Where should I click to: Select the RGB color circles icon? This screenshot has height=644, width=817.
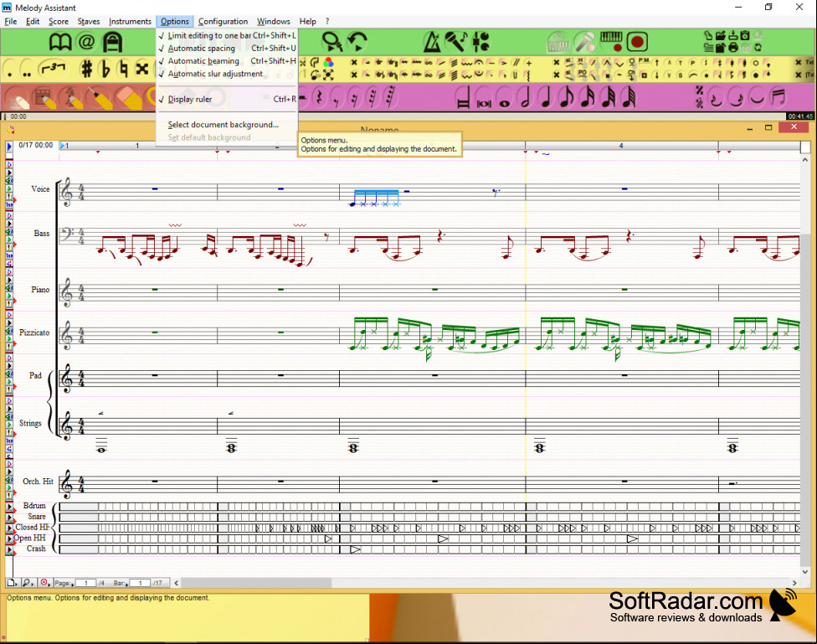point(328,63)
